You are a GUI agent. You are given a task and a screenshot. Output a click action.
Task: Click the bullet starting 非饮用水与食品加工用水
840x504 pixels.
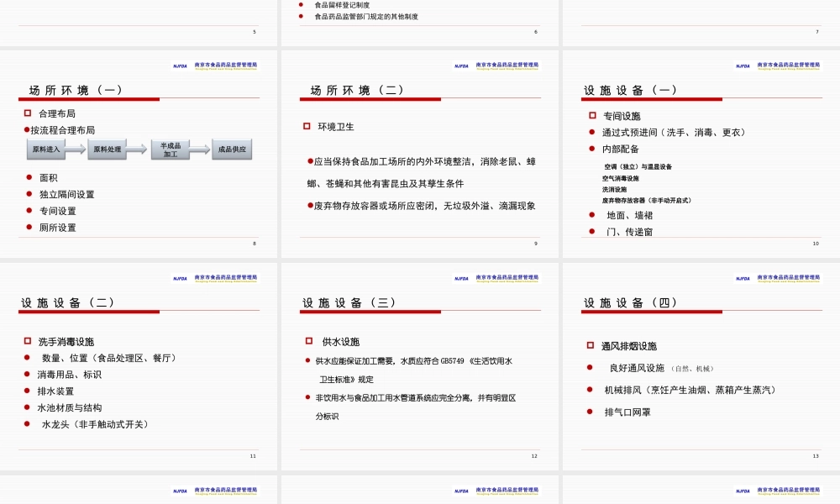click(x=416, y=407)
